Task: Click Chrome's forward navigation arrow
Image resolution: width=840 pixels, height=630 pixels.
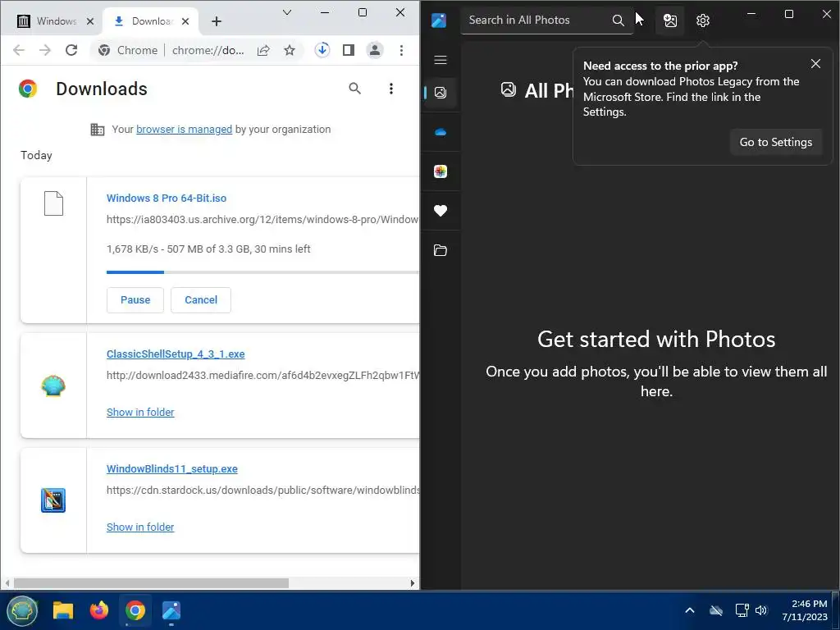Action: click(45, 50)
